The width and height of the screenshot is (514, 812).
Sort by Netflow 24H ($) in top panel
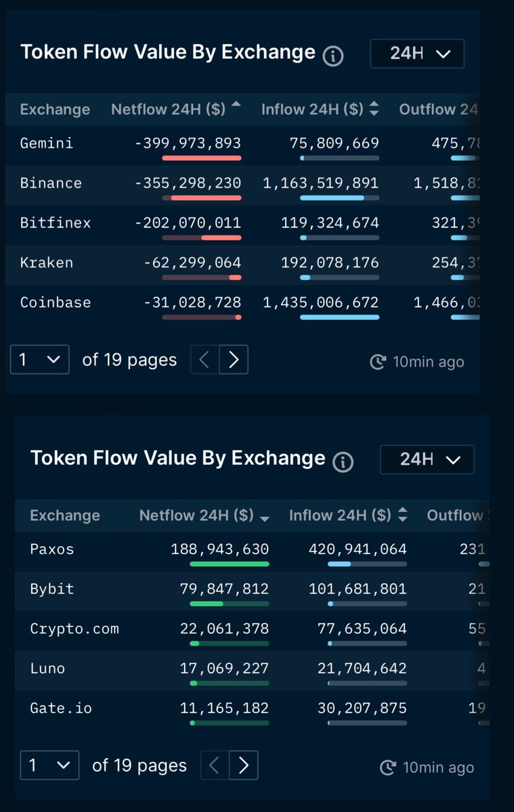click(176, 109)
